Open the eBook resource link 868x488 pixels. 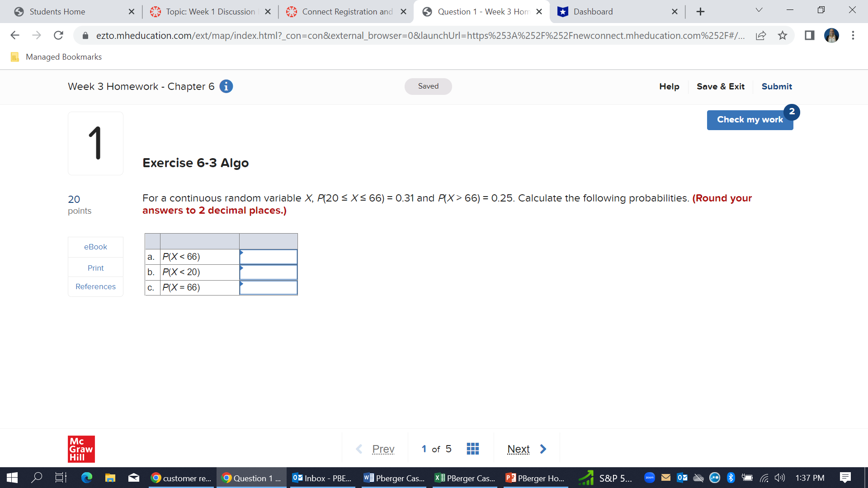(x=95, y=247)
